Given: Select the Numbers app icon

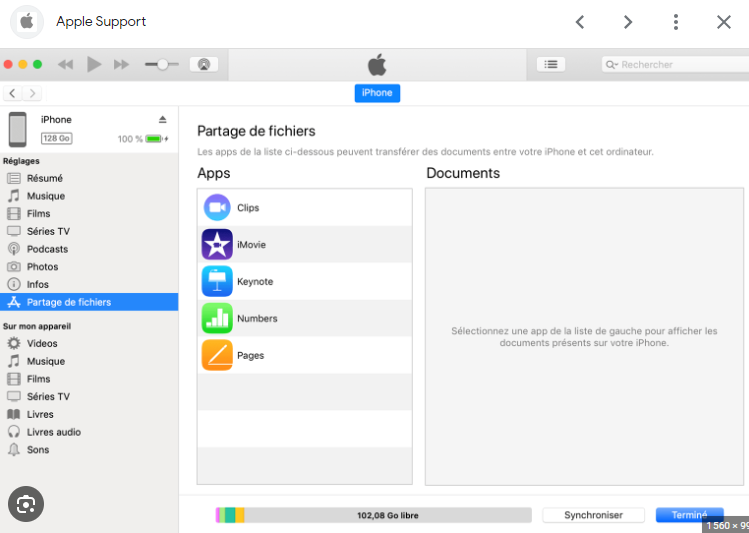Looking at the screenshot, I should [217, 318].
